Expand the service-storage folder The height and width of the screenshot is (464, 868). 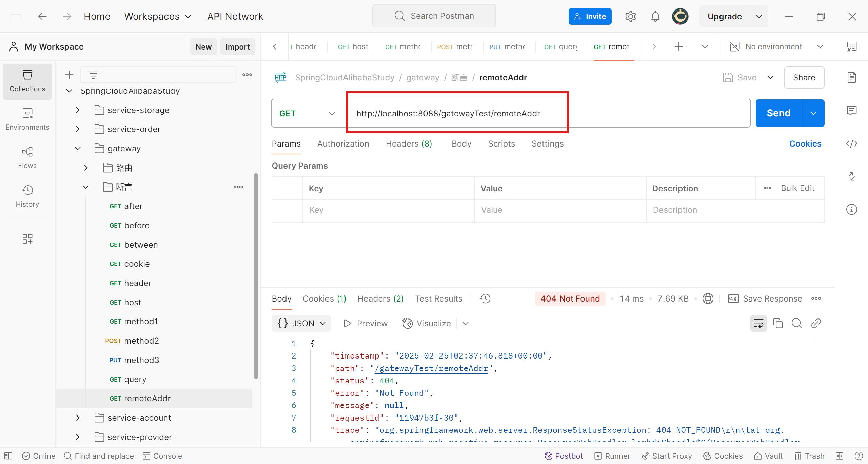[x=78, y=110]
